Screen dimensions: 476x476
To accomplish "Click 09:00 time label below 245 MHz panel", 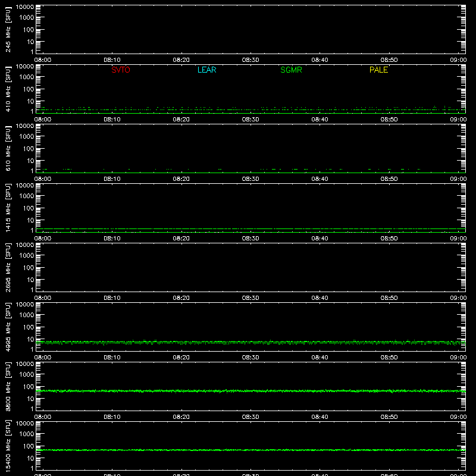I will (458, 60).
